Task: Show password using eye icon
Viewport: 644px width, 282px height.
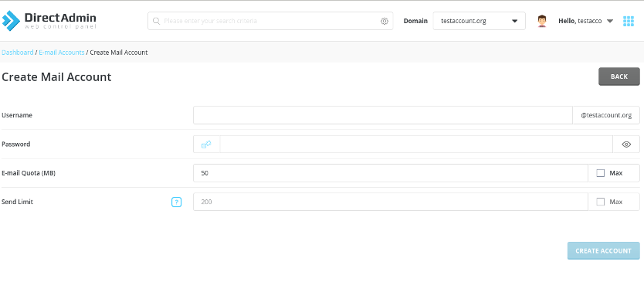Action: click(626, 144)
